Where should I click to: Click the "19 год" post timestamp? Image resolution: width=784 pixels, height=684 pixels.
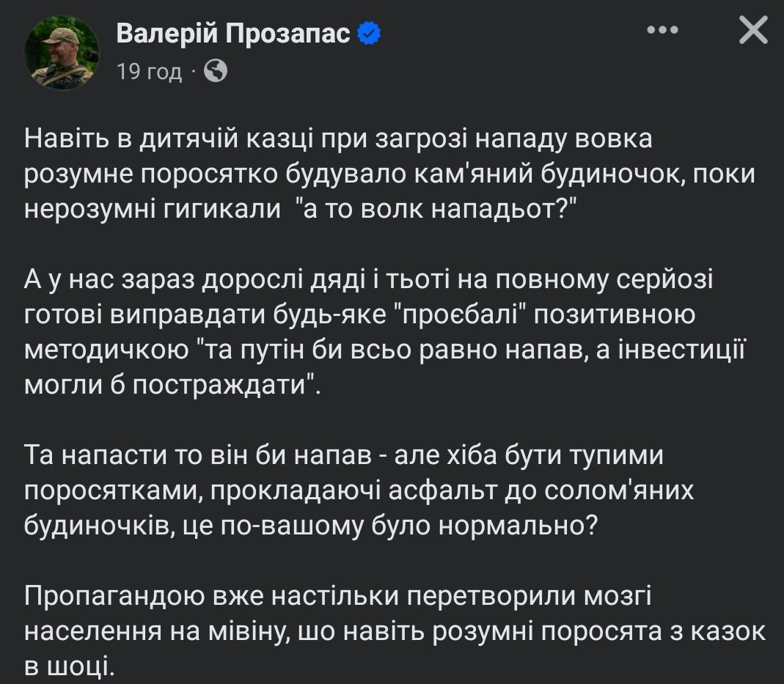tap(149, 72)
